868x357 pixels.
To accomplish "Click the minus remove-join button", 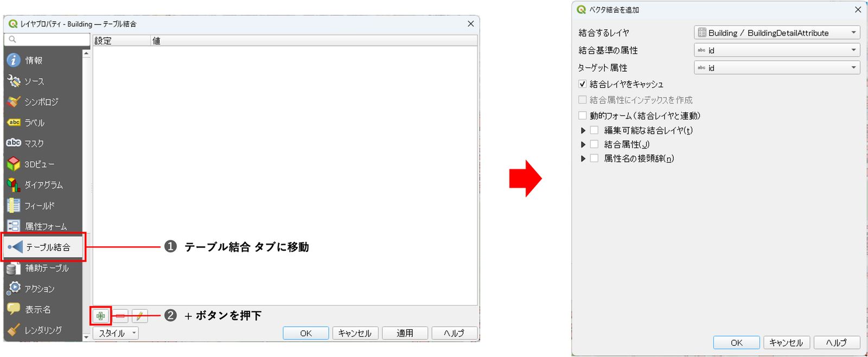I will pyautogui.click(x=120, y=316).
